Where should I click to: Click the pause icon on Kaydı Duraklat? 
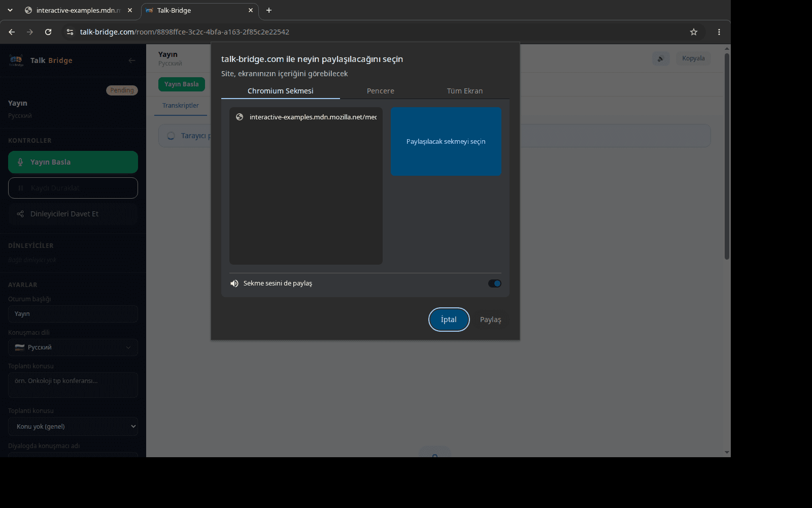point(21,188)
